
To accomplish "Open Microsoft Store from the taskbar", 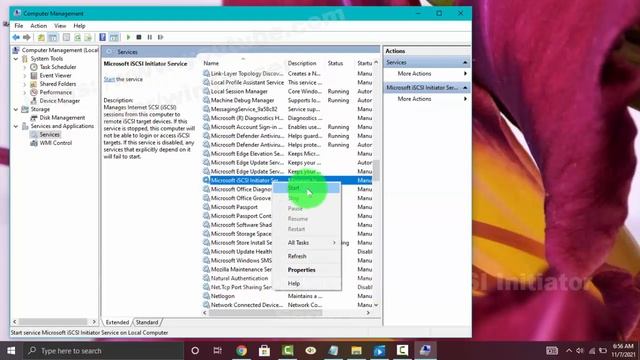I will [264, 351].
